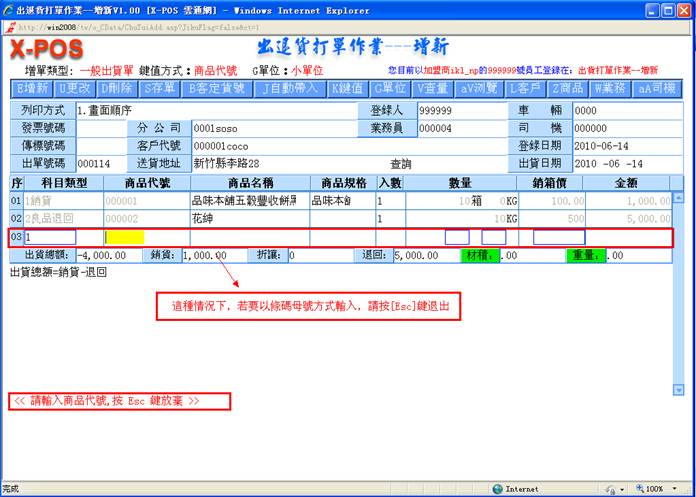Image resolution: width=696 pixels, height=497 pixels.
Task: Click the E增新 toolbar button
Action: (x=35, y=88)
